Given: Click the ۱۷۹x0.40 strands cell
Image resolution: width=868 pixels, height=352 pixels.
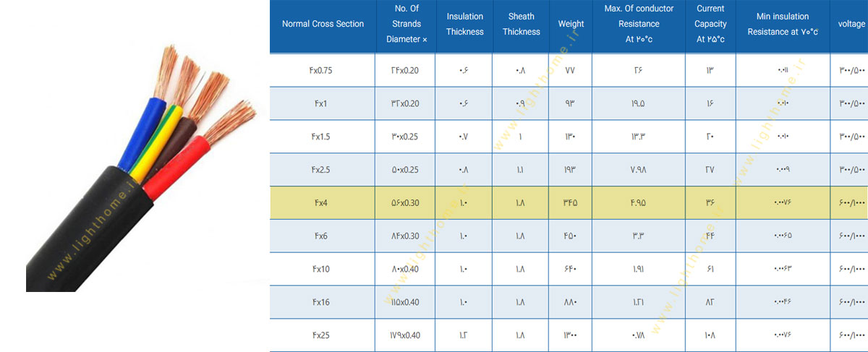Looking at the screenshot, I should point(407,335).
